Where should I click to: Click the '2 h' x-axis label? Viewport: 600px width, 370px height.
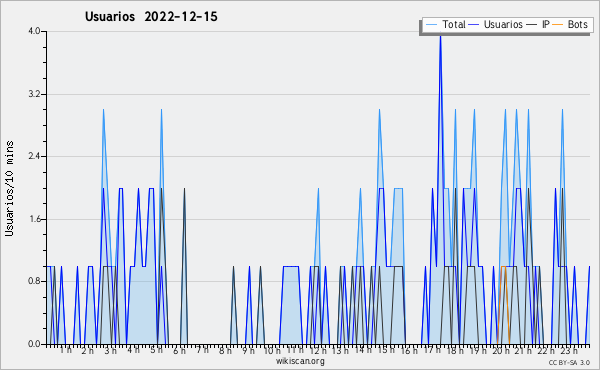88,350
